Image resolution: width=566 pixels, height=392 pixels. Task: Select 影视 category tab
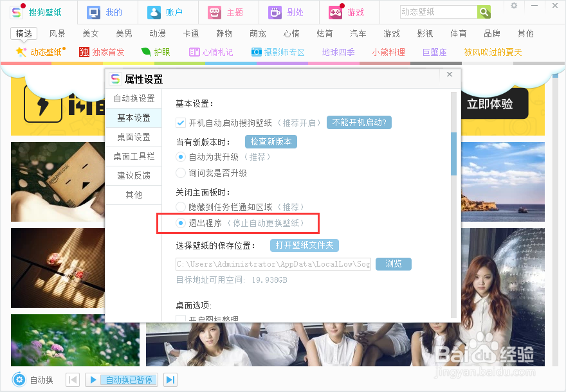[425, 33]
